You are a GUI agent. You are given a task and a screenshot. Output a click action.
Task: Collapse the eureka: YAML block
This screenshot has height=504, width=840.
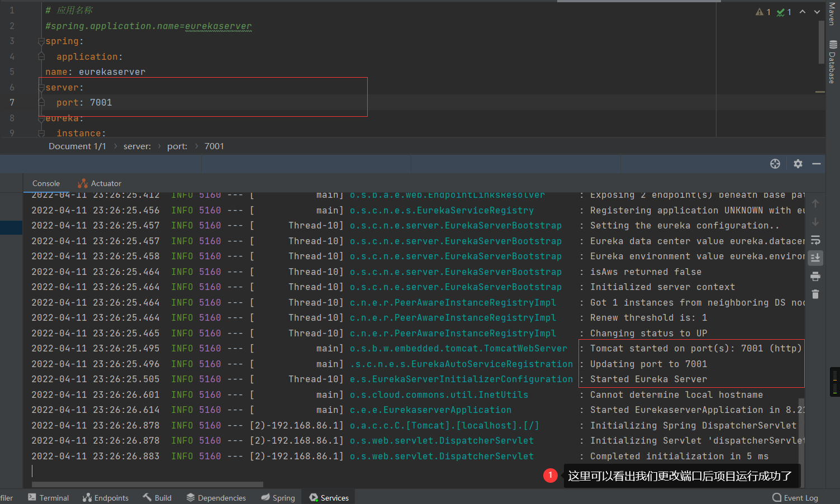tap(41, 118)
